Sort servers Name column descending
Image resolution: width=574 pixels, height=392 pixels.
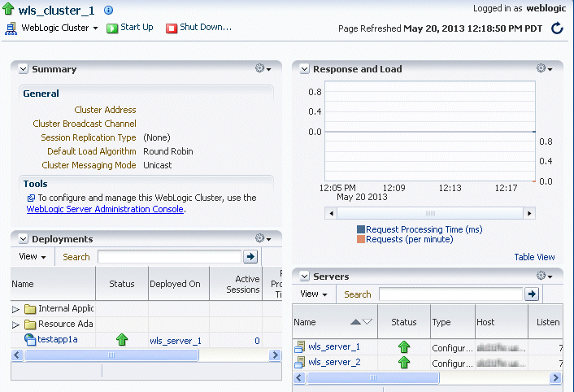(367, 322)
